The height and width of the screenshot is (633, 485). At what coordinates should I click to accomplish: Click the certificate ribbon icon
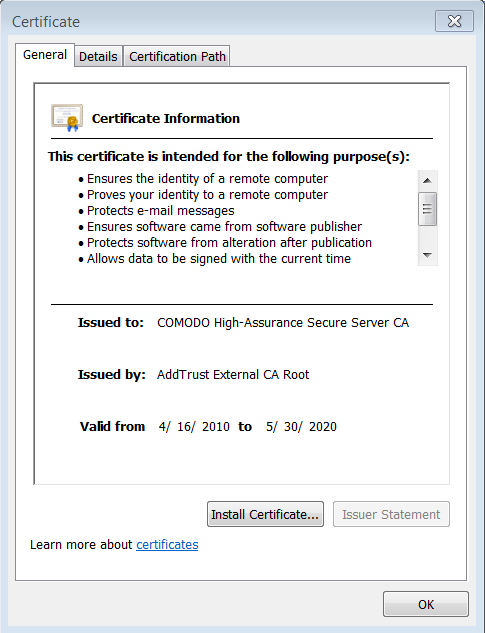click(x=67, y=118)
